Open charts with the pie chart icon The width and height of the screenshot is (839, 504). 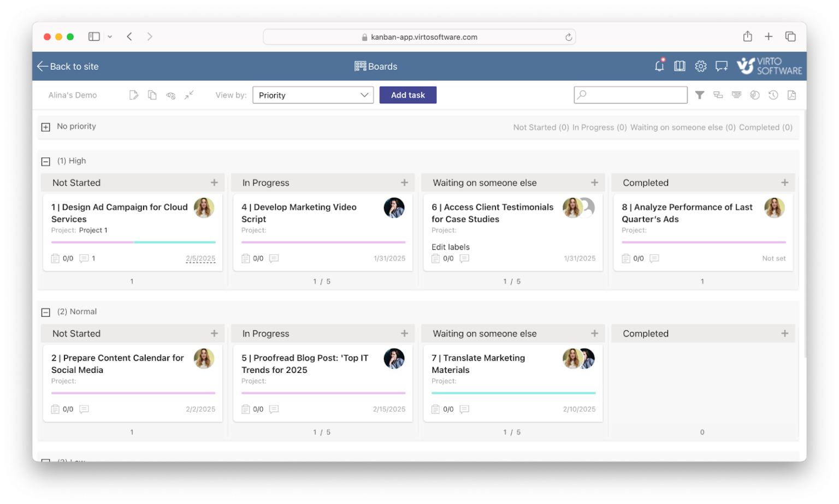(755, 94)
